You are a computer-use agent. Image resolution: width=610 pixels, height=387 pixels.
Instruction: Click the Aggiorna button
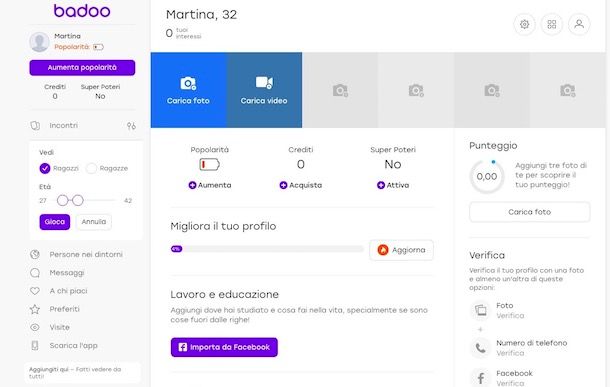click(401, 250)
